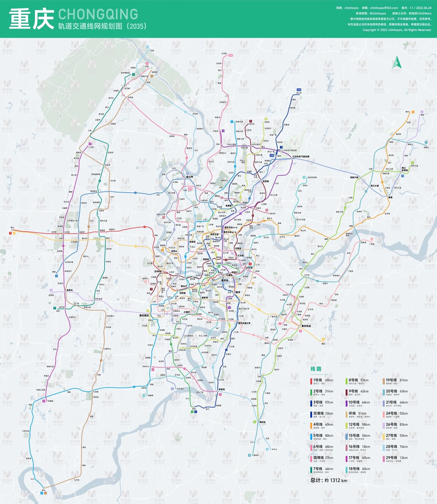
Task: Click the 重庆东站 station label
Action: 306,326
